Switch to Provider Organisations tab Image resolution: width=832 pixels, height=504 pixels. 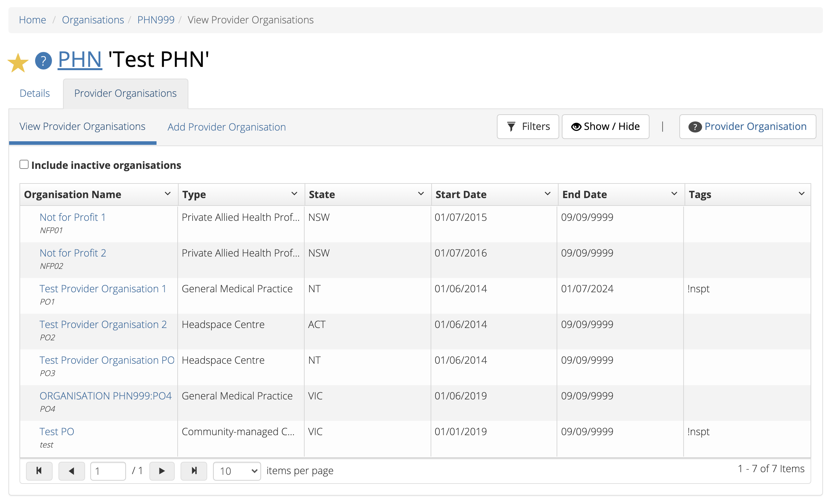point(125,93)
